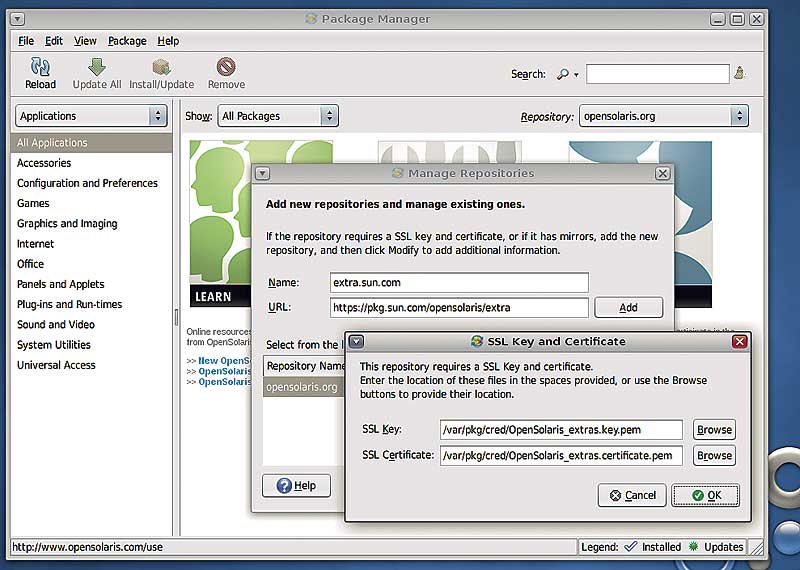
Task: Select Panels and Applets category
Action: click(x=91, y=284)
